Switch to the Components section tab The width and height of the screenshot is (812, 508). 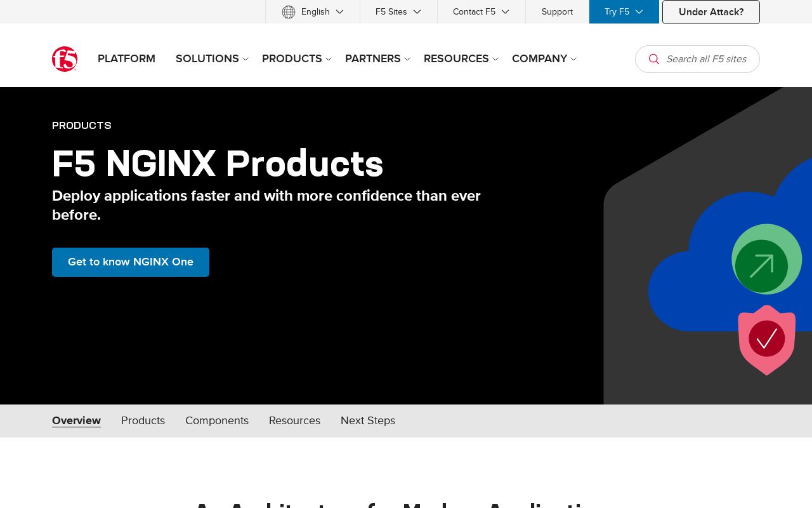pos(217,420)
